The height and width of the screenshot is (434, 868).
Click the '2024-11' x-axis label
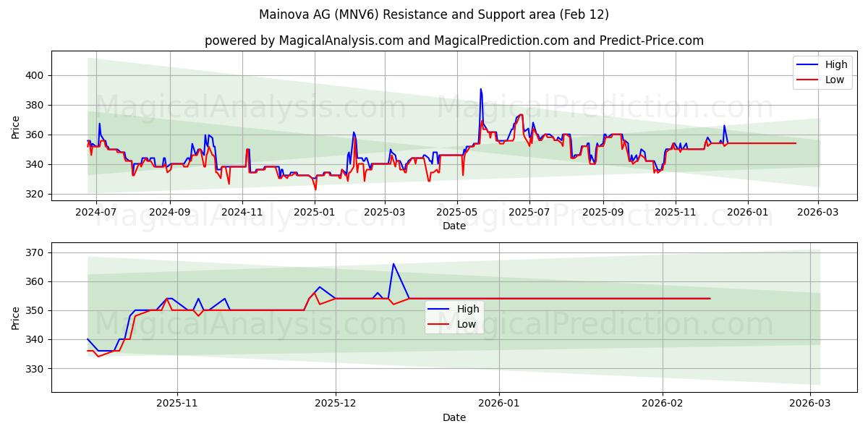coord(242,213)
